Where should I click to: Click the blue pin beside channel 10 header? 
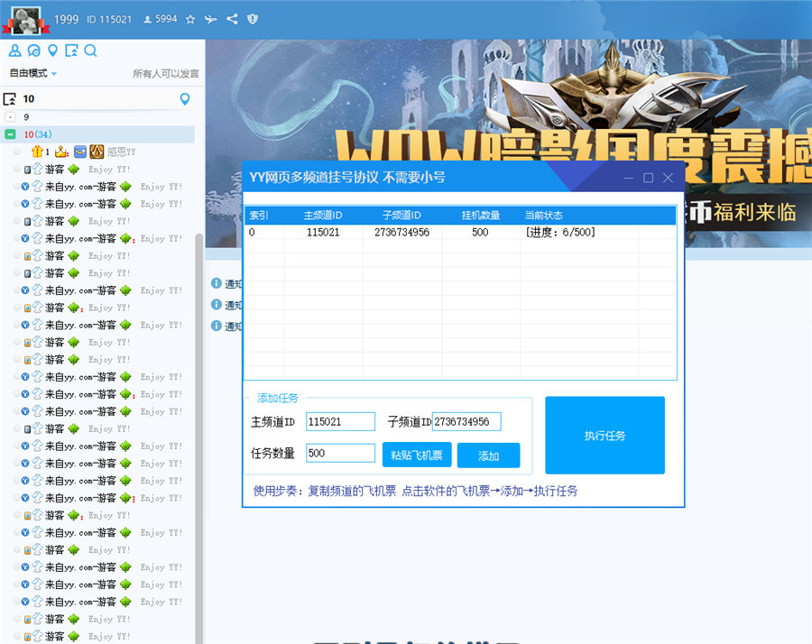(185, 98)
